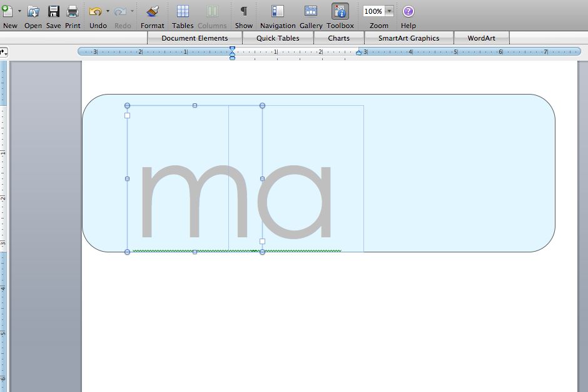Toggle paragraph marks with the Show icon
Screen dimensions: 588x392
point(243,11)
